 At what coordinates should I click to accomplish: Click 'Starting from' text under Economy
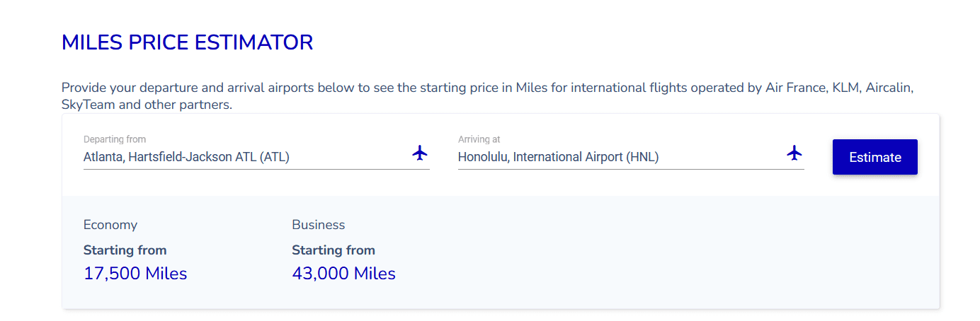(x=125, y=250)
